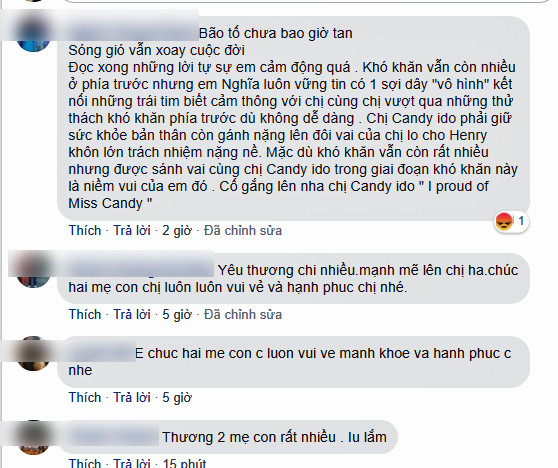The width and height of the screenshot is (558, 468).
Task: Reply to the 'Thương 2 mẹ con' comment
Action: (132, 463)
